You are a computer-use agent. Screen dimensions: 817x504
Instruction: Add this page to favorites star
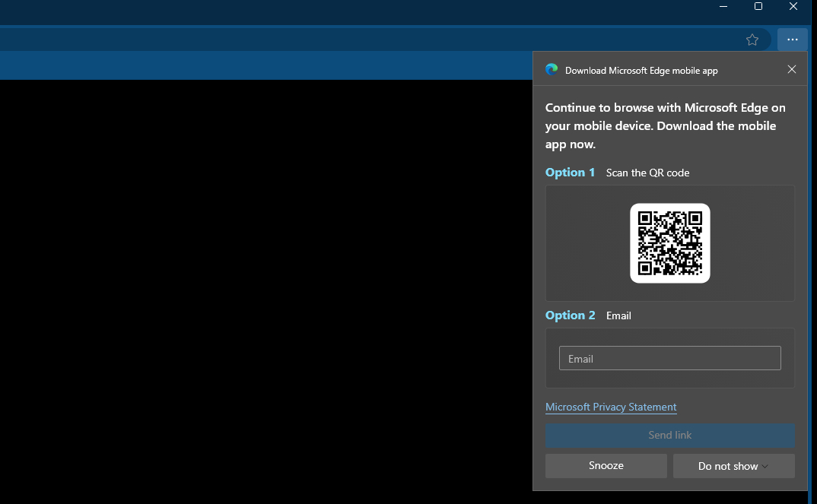752,40
